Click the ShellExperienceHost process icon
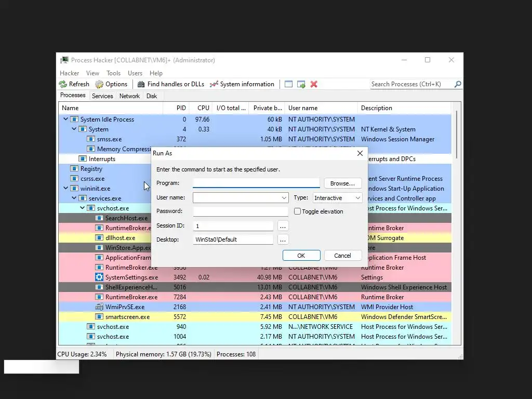This screenshot has height=399, width=532. (x=99, y=287)
